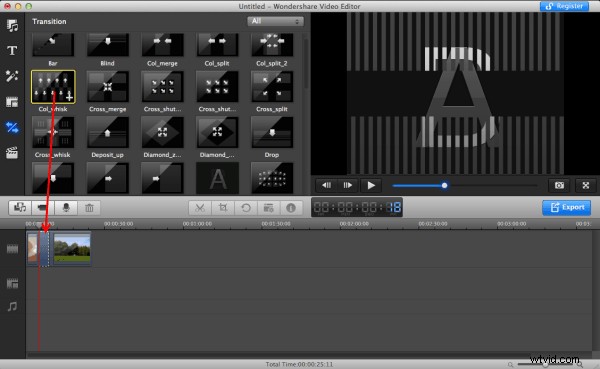Play the preview video
600x369 pixels.
coord(371,185)
